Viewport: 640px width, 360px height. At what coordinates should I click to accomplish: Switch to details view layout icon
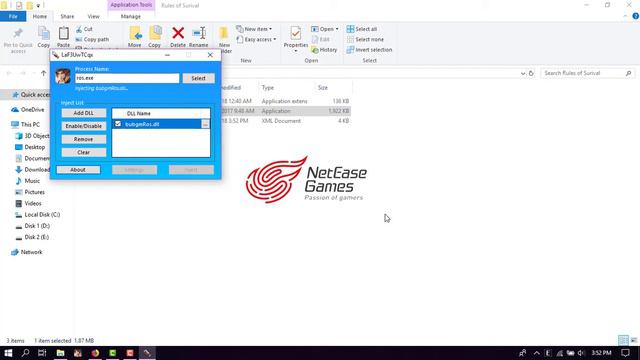pos(623,340)
